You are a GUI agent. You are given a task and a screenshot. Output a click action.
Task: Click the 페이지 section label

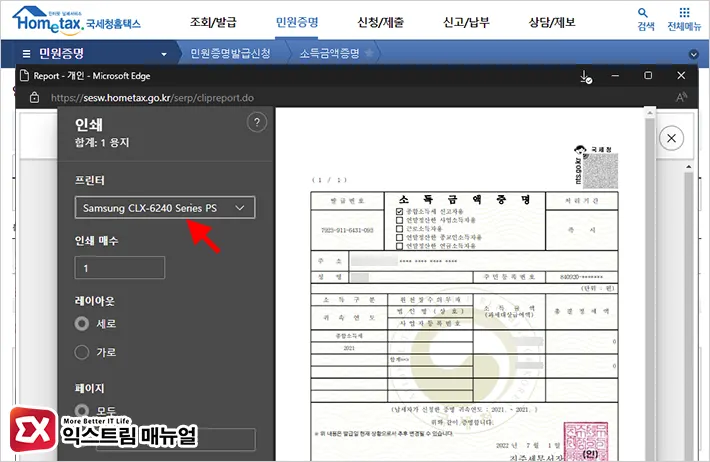click(90, 388)
